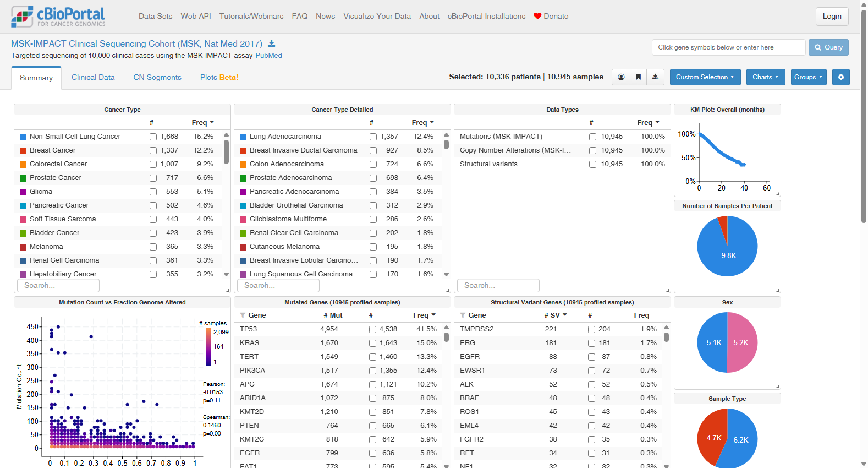
Task: Open the CN Segments tab
Action: pyautogui.click(x=157, y=78)
